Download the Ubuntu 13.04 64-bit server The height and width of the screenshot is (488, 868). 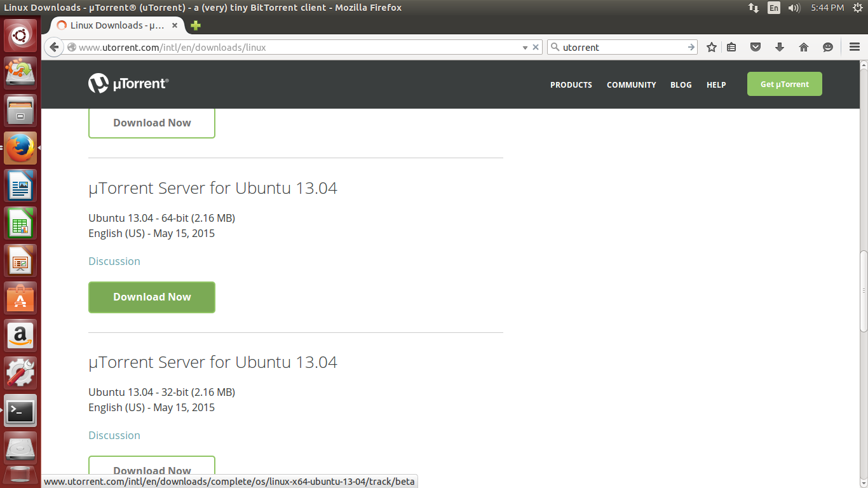pyautogui.click(x=152, y=297)
